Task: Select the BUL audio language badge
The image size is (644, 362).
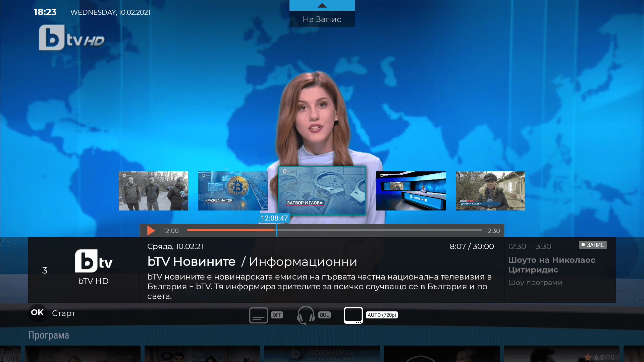Action: (x=324, y=315)
